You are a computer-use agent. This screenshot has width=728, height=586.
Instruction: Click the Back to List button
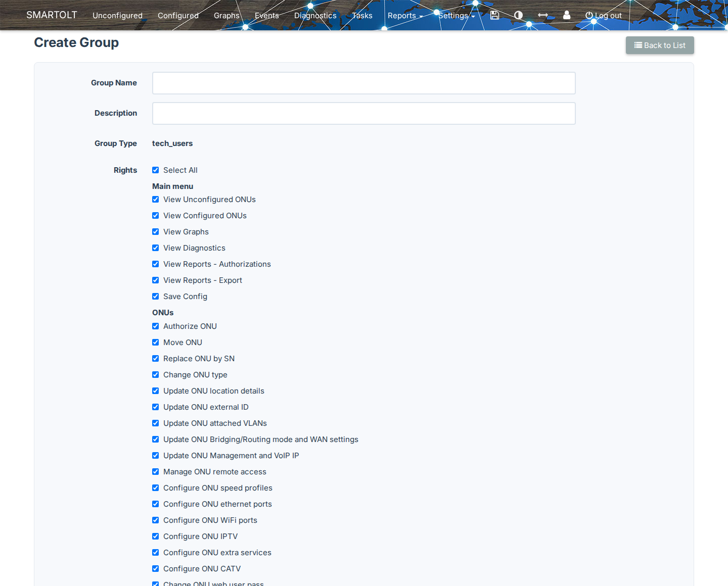[660, 45]
